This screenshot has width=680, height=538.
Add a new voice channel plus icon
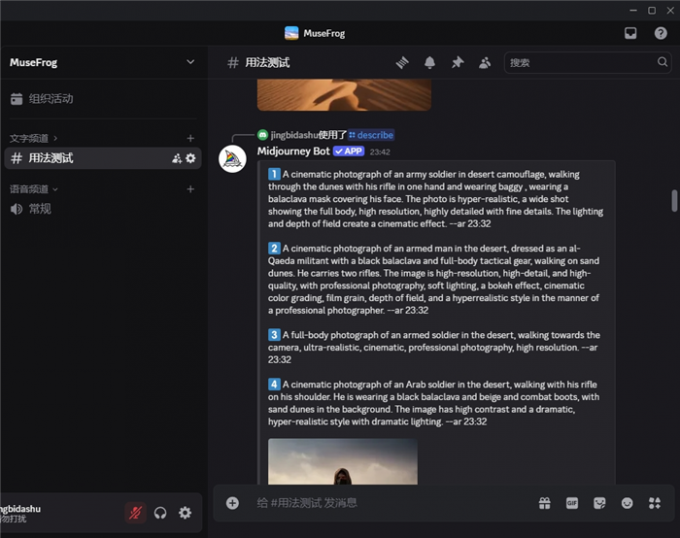click(190, 189)
